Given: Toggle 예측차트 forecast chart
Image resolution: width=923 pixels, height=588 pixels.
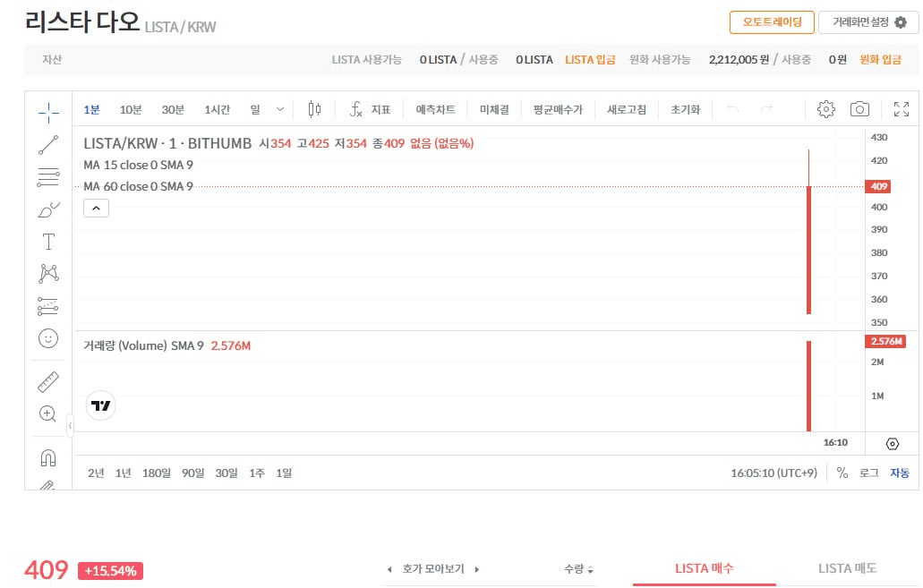Looking at the screenshot, I should point(435,109).
